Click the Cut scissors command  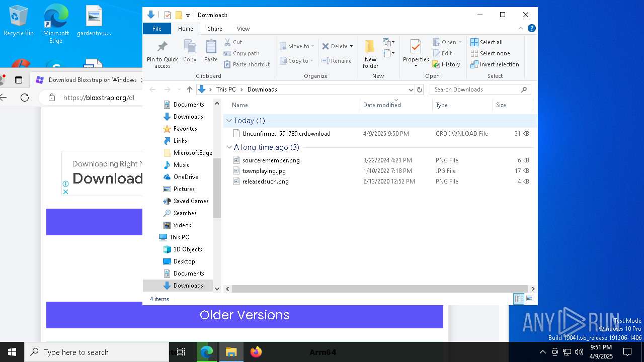point(233,42)
